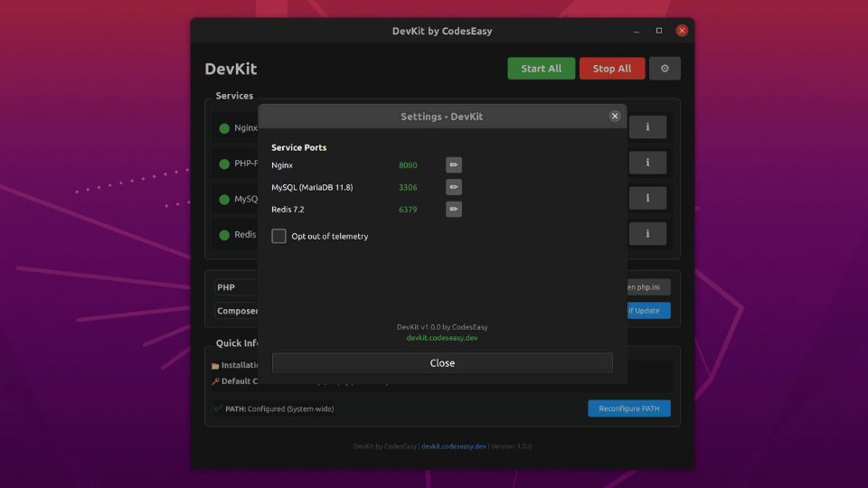868x488 pixels.
Task: Show info for the Nginx service
Action: [647, 127]
